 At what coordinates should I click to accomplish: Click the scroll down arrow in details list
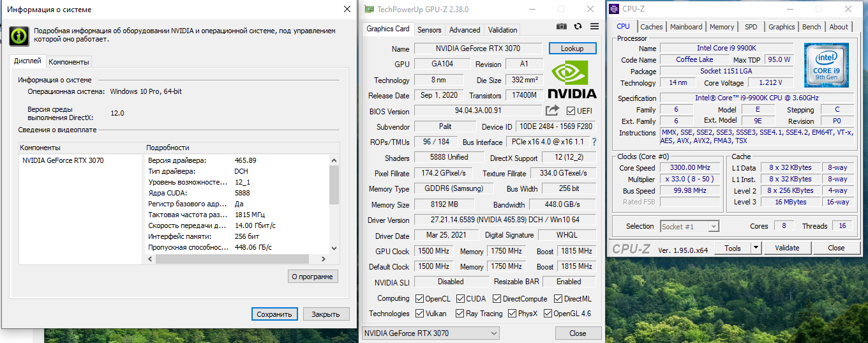tap(334, 248)
